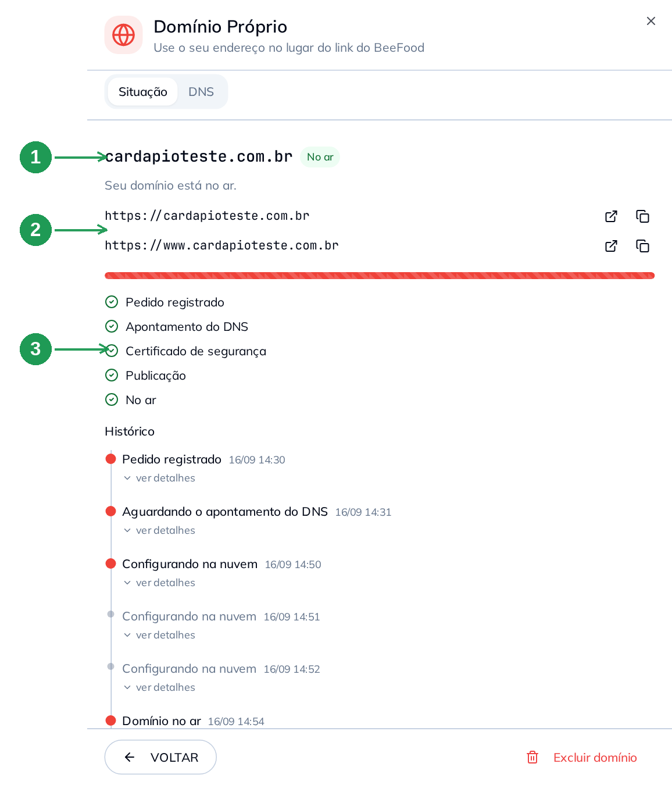Click the Excluir domínio link
Screen dimensions: 672x785
pyautogui.click(x=595, y=758)
